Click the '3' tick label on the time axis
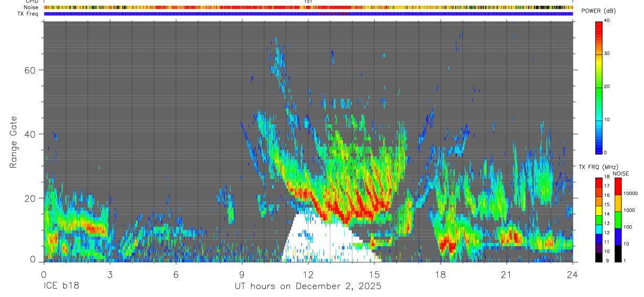This screenshot has width=644, height=297. (110, 274)
